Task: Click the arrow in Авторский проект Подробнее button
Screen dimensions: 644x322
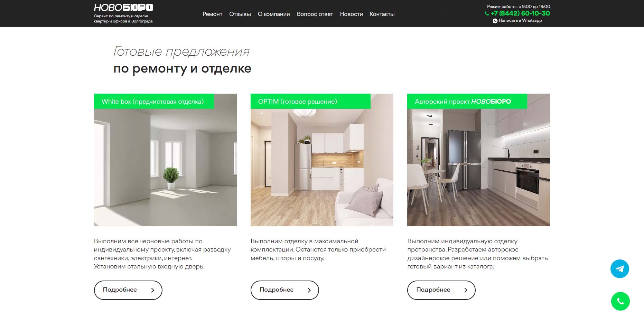Action: point(466,290)
